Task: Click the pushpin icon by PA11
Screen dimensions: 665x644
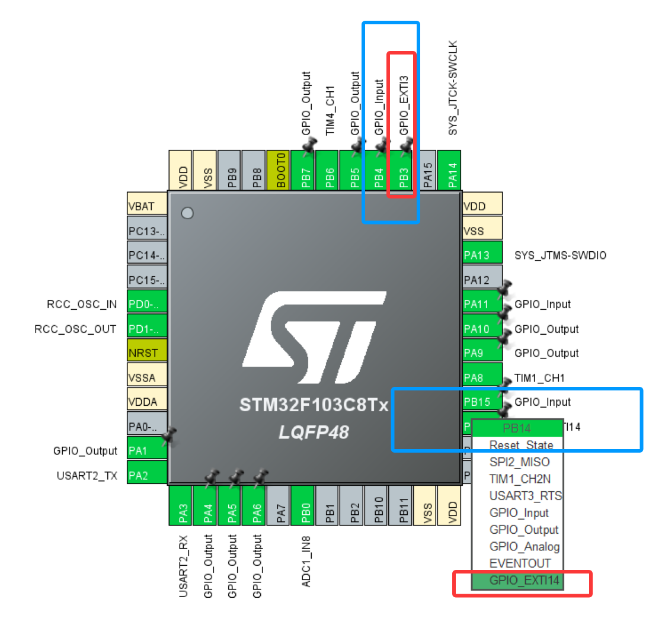Action: point(504,289)
